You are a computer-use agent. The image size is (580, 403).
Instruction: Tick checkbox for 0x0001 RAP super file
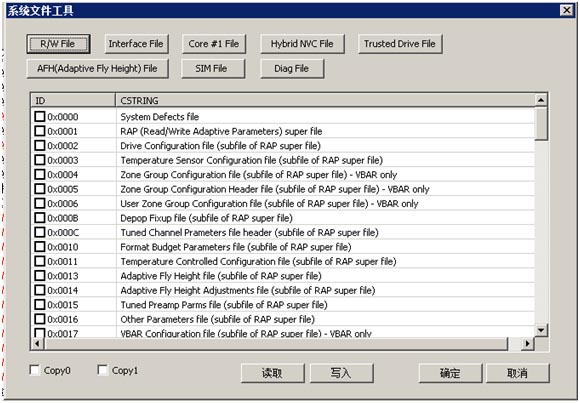pyautogui.click(x=40, y=131)
